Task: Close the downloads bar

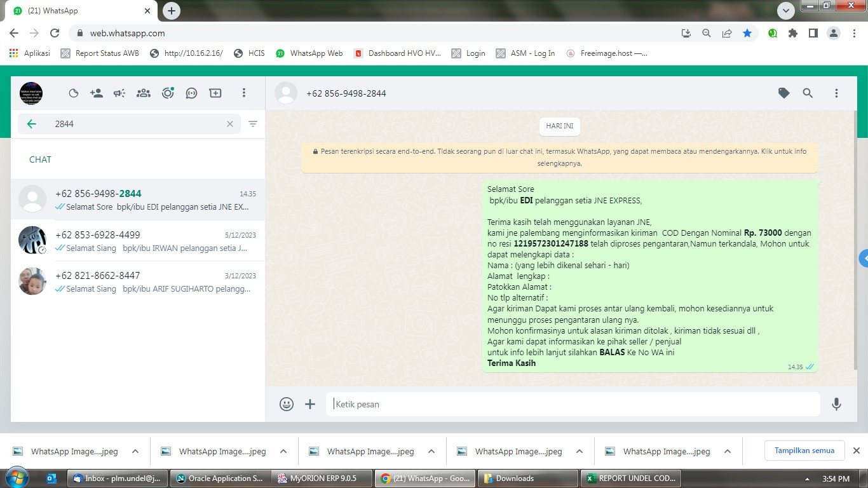Action: [856, 451]
